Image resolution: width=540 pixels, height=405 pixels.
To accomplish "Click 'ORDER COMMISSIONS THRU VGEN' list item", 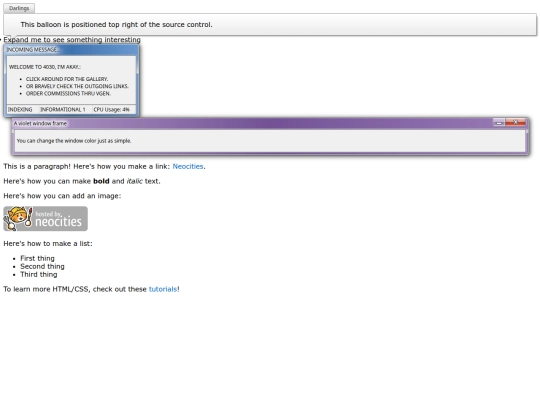I will [x=68, y=94].
